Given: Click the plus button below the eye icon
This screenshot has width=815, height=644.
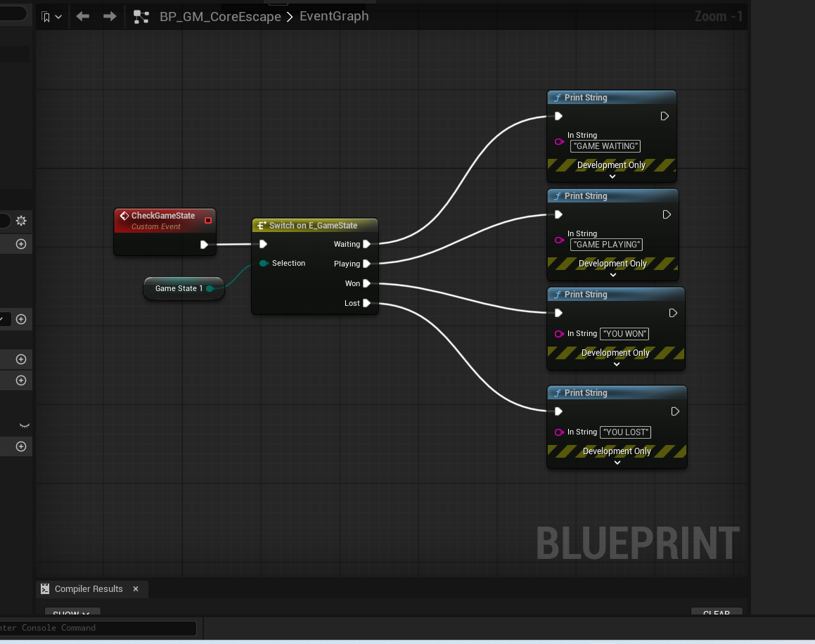Looking at the screenshot, I should tap(21, 446).
